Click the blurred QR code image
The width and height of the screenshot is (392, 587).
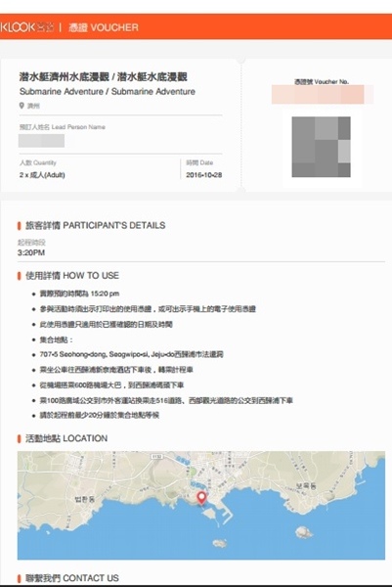[321, 147]
